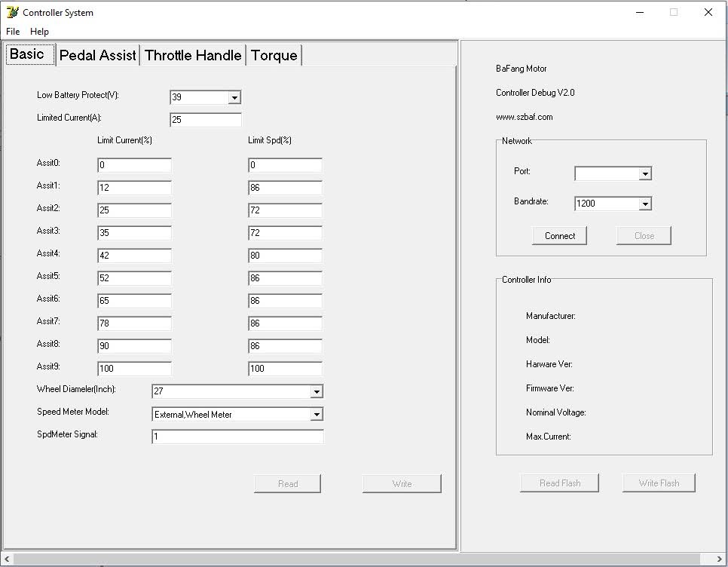Switch to the Throttle Handle tab

click(193, 55)
